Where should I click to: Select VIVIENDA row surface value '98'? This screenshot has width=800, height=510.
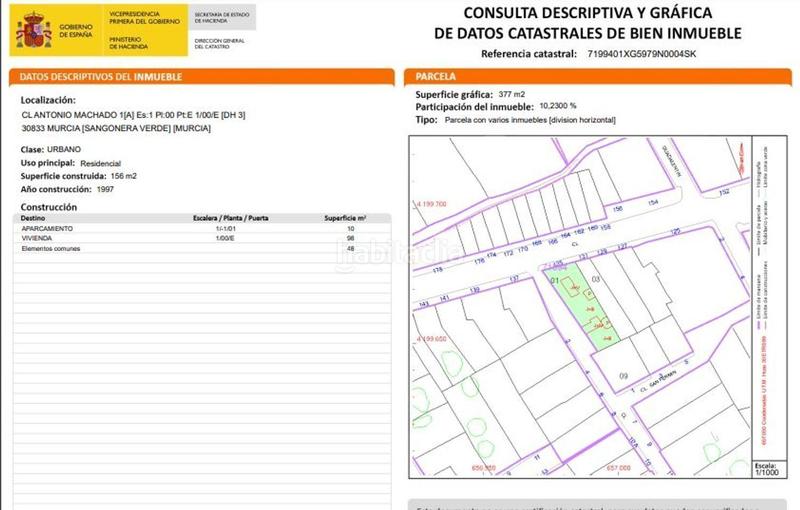pyautogui.click(x=351, y=238)
